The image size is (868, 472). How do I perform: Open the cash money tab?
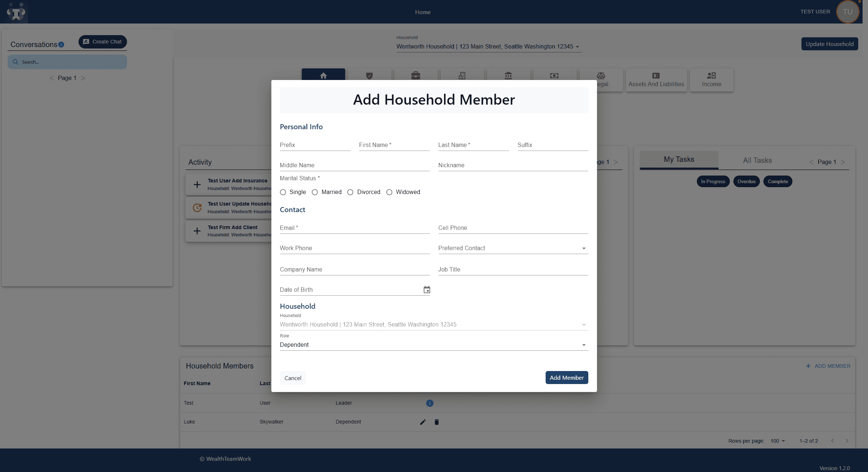point(554,75)
